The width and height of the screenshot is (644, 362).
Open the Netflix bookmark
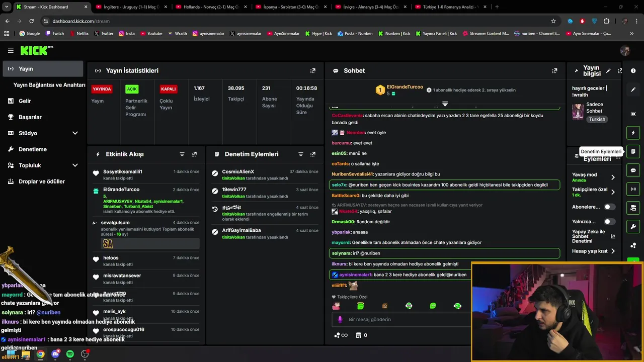78,34
